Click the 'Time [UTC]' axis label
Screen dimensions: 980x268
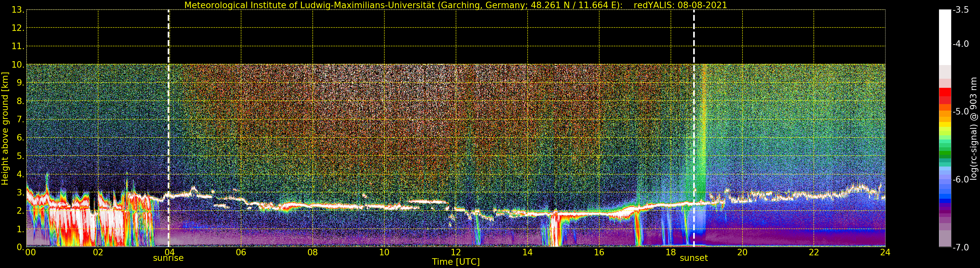[x=456, y=261]
